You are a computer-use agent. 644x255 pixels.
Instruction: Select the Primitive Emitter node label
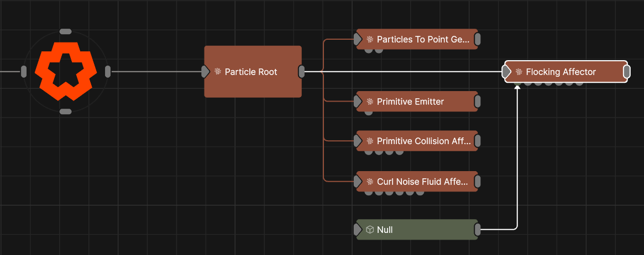410,102
